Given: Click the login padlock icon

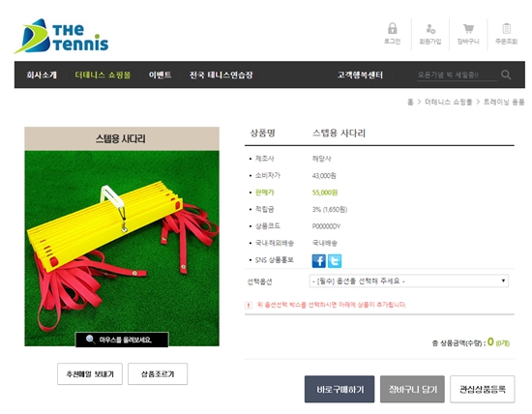Looking at the screenshot, I should point(392,29).
